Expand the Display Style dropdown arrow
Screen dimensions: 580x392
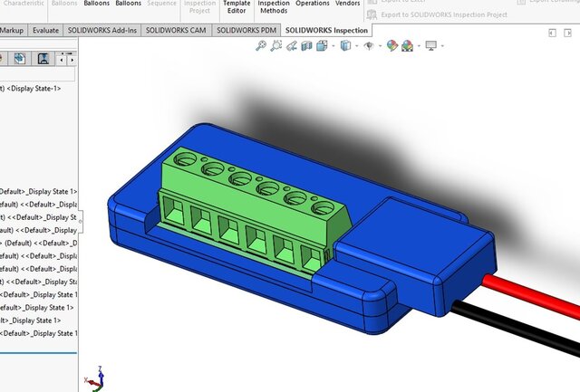click(355, 45)
